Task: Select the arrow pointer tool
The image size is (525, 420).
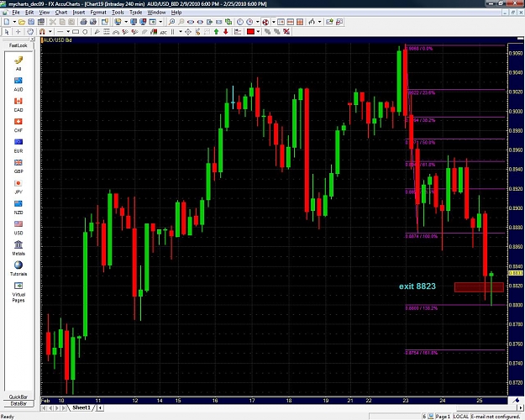Action: (7, 32)
